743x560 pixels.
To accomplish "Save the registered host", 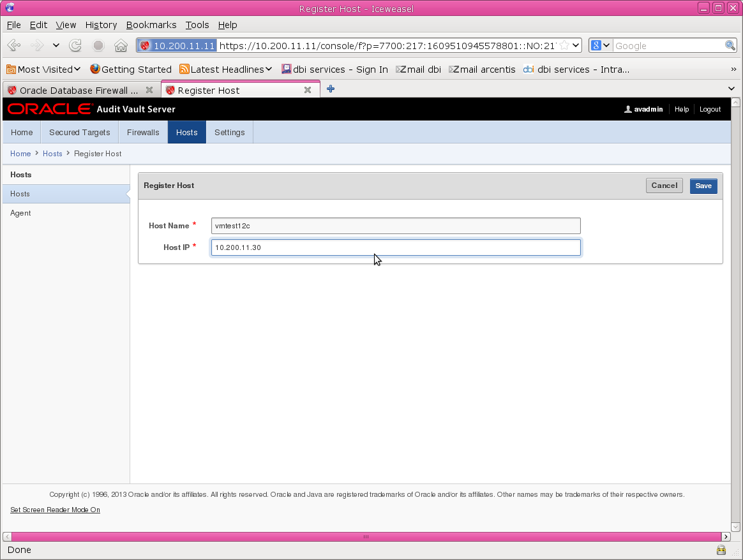I will (x=703, y=186).
